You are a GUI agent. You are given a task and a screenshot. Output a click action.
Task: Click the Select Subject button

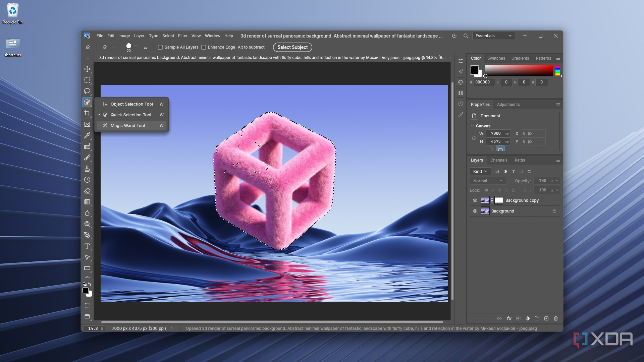(292, 47)
